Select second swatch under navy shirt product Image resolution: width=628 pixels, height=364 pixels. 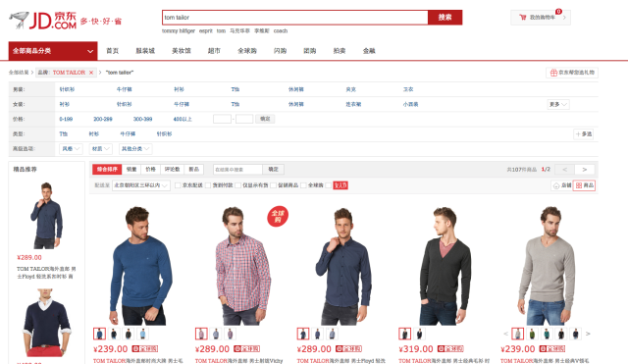pyautogui.click(x=317, y=334)
